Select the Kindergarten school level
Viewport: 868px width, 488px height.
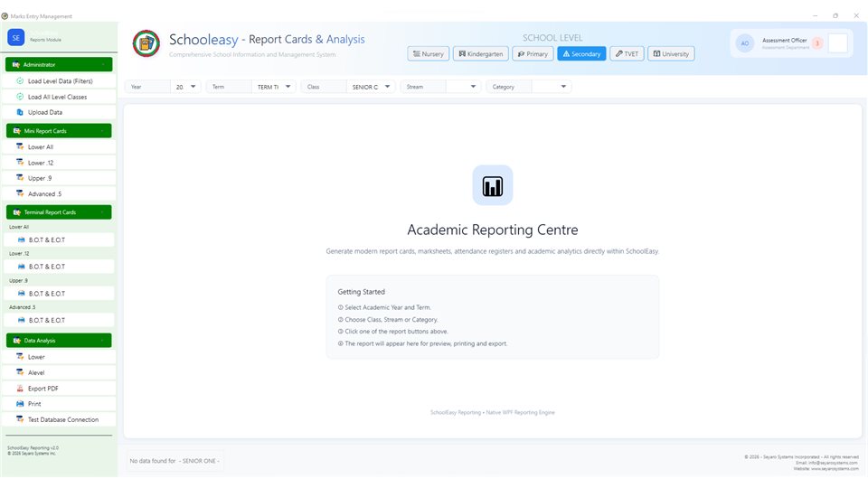pos(481,53)
